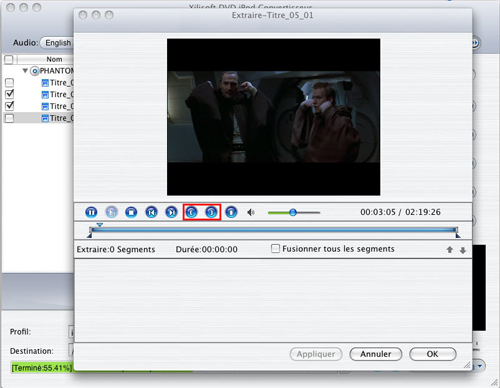Select the PHANTOM disc icon in main window
This screenshot has height=388, width=500.
pyautogui.click(x=34, y=71)
